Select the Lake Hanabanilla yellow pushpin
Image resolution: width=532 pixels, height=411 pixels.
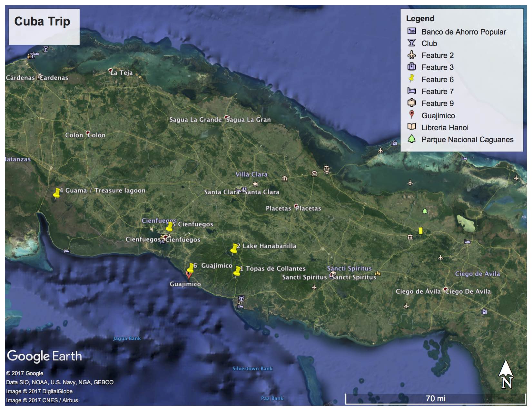click(234, 249)
